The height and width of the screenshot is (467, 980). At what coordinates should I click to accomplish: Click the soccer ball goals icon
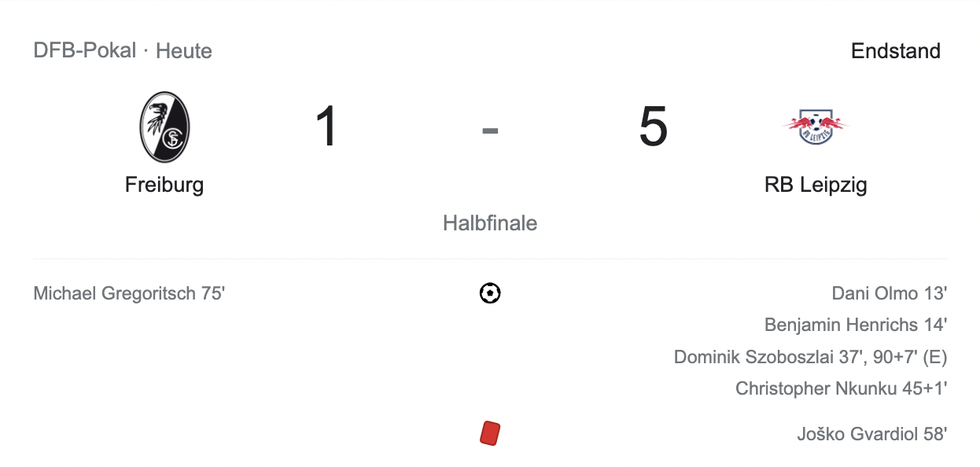pos(490,293)
